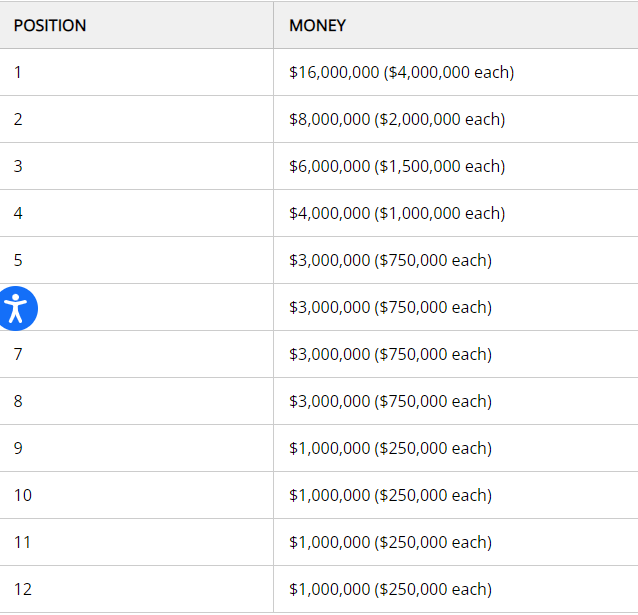Click the money cell for position 5
Viewport: 638px width, 615px height.
pyautogui.click(x=390, y=261)
